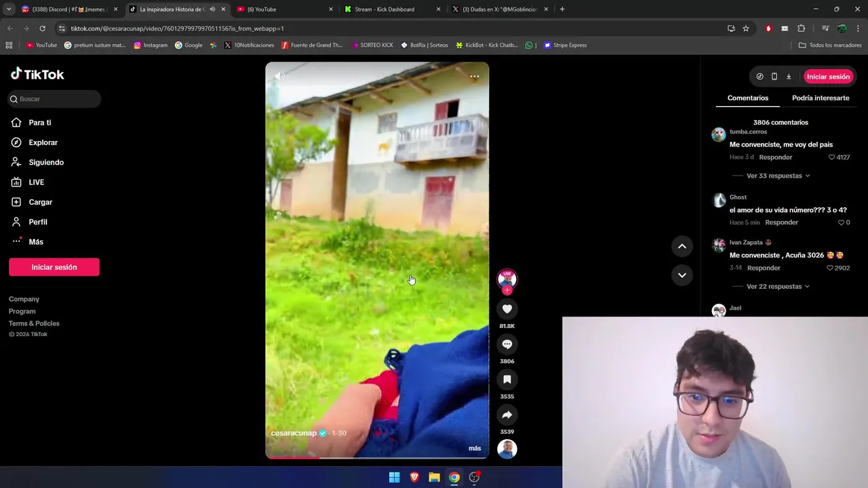Open Instagram bookmark

tap(151, 45)
